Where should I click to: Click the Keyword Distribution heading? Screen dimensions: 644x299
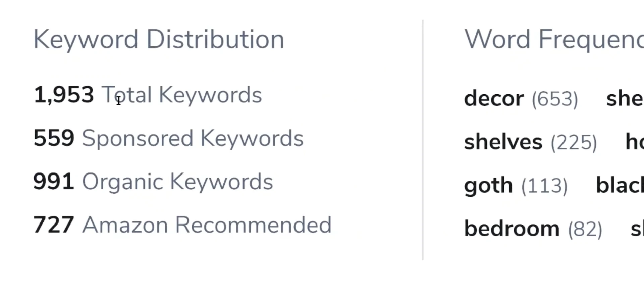[x=159, y=40]
